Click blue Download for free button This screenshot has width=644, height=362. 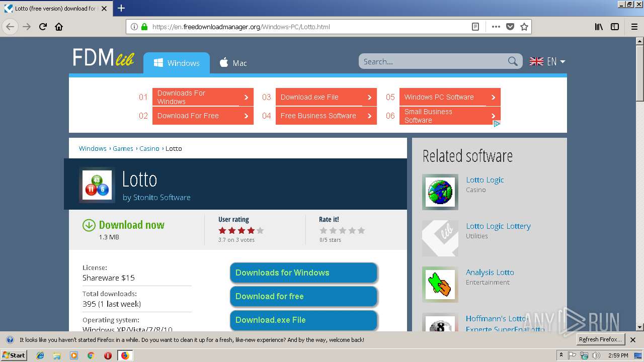click(x=304, y=296)
